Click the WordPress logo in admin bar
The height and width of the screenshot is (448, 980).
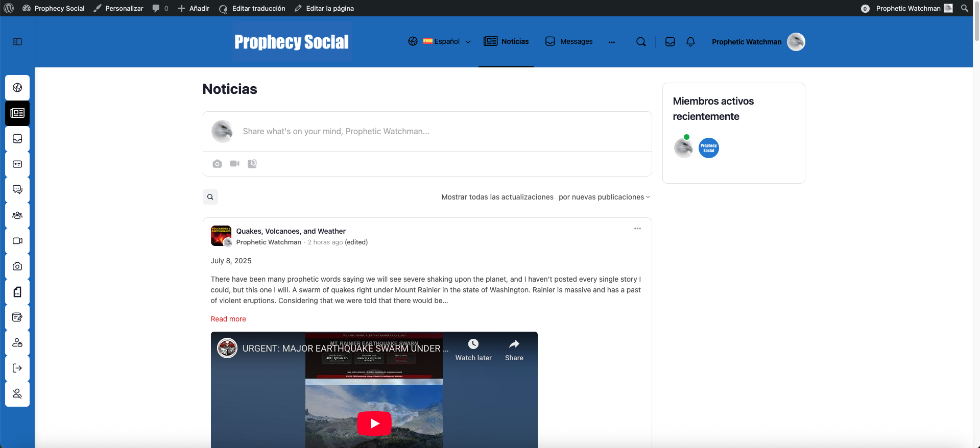click(x=9, y=8)
